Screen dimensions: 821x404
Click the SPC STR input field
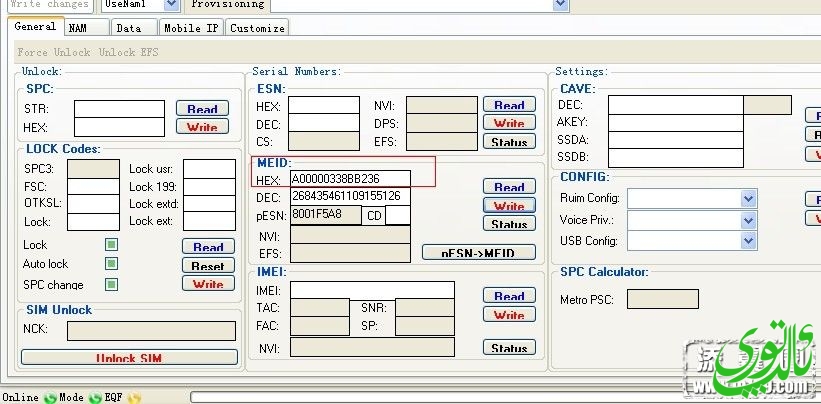pyautogui.click(x=119, y=109)
